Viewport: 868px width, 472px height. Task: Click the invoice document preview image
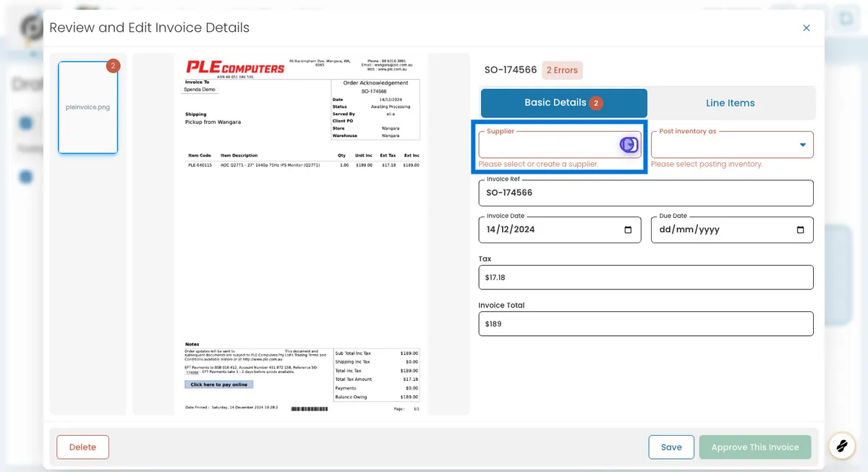(x=301, y=234)
